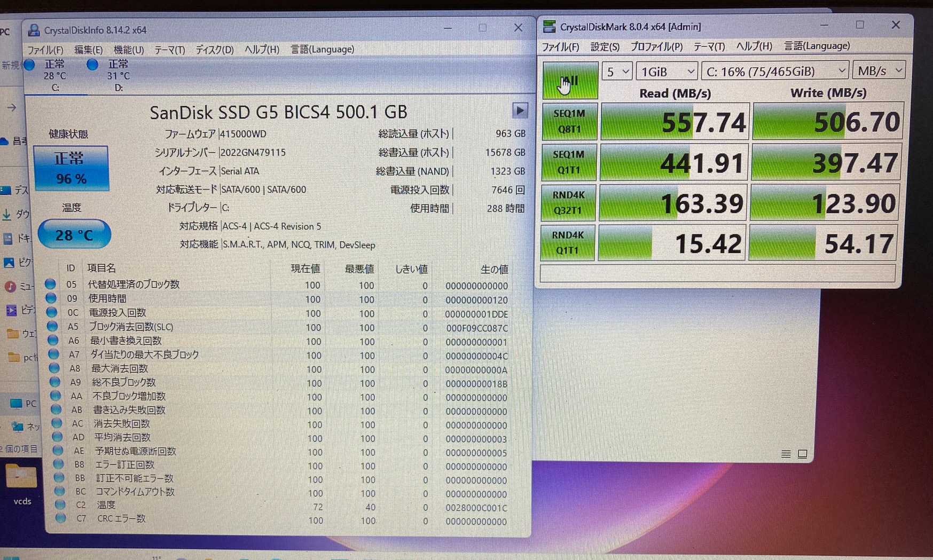Open CrystalDiskInfo 機能(U) menu
This screenshot has width=933, height=560.
point(129,50)
